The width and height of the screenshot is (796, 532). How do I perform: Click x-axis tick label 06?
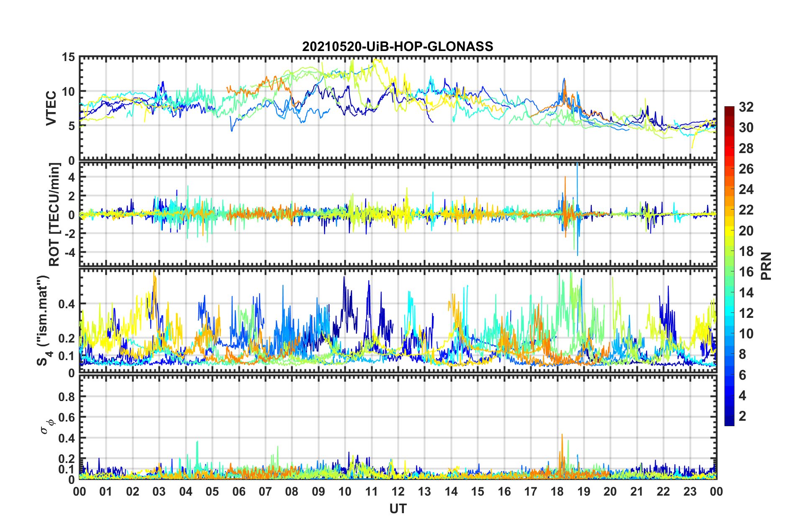point(239,491)
